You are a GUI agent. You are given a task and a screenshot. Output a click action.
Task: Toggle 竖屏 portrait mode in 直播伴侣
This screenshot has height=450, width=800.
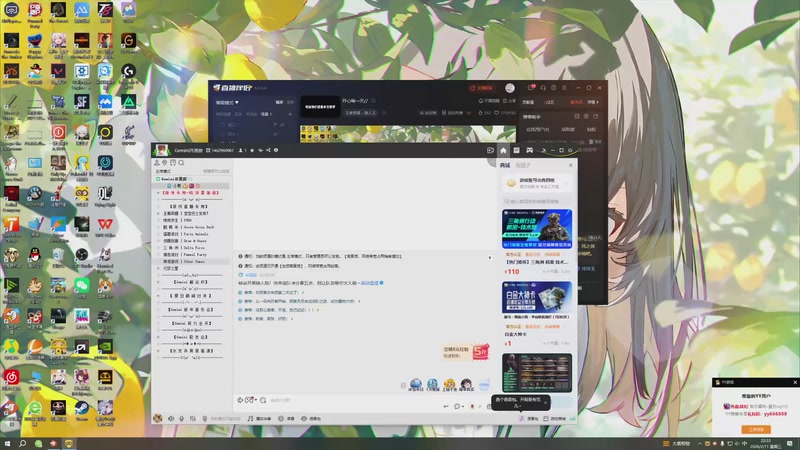tap(290, 102)
